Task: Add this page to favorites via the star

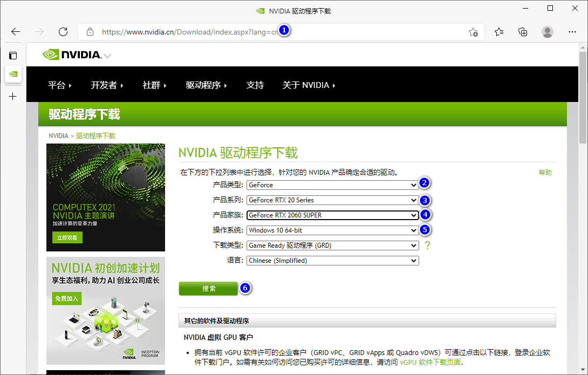Action: (473, 32)
